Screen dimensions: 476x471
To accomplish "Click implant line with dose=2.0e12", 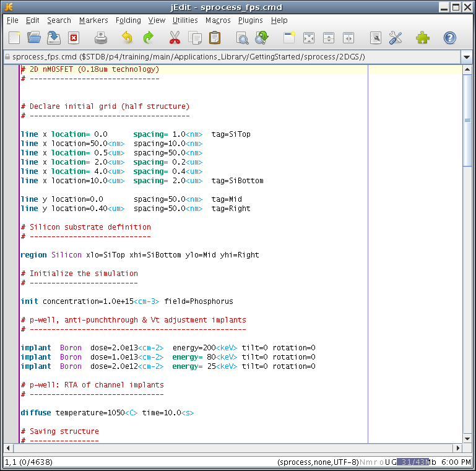I will pos(168,366).
